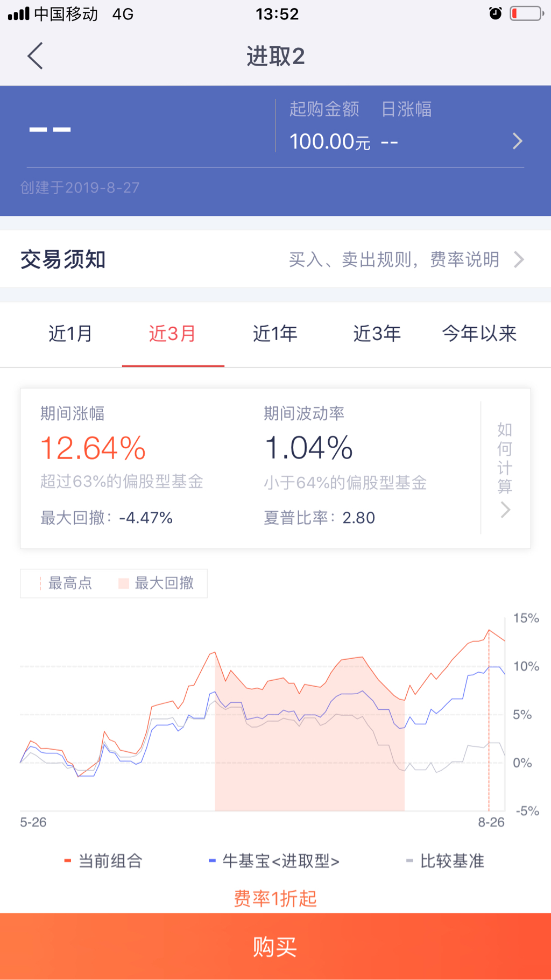The width and height of the screenshot is (551, 980).
Task: Tap the battery status icon
Action: [527, 13]
